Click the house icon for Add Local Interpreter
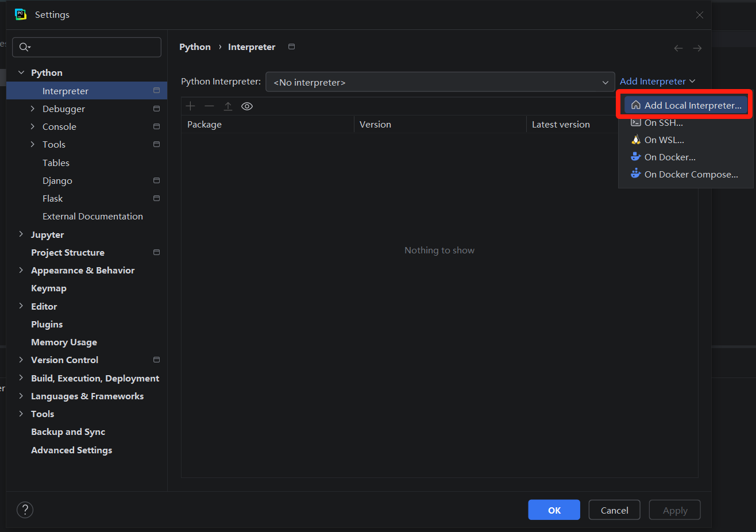 point(636,105)
